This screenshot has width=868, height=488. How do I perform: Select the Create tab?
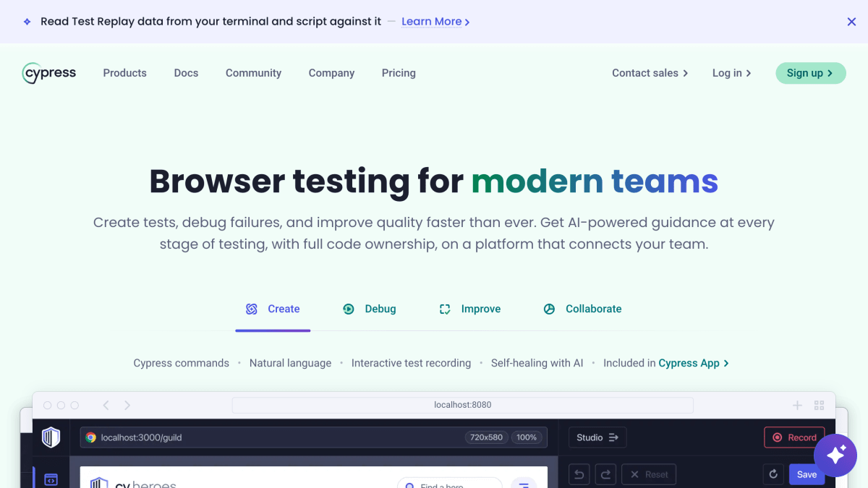tap(273, 309)
